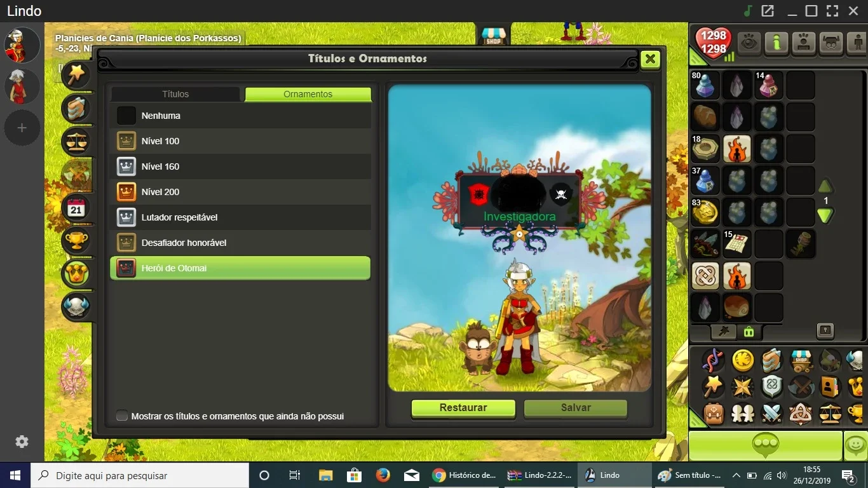Click the crowned face ornaments side tab
Image resolution: width=868 pixels, height=488 pixels.
tap(76, 273)
